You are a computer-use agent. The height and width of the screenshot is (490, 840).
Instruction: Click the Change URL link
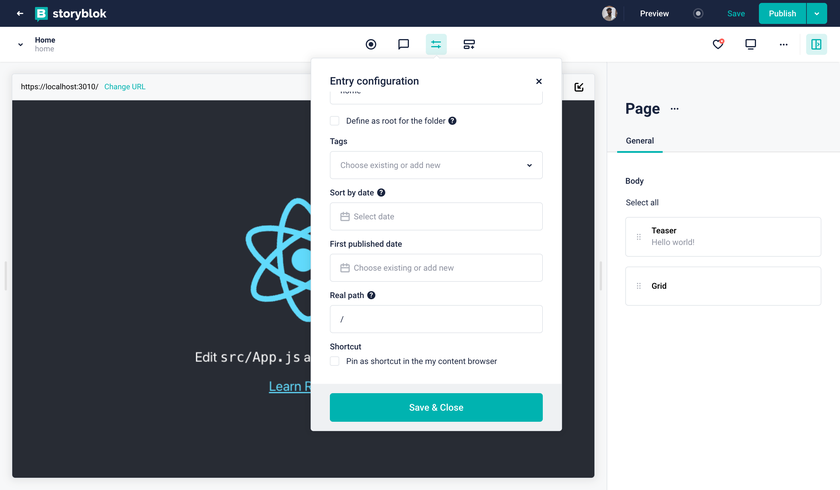(x=124, y=87)
